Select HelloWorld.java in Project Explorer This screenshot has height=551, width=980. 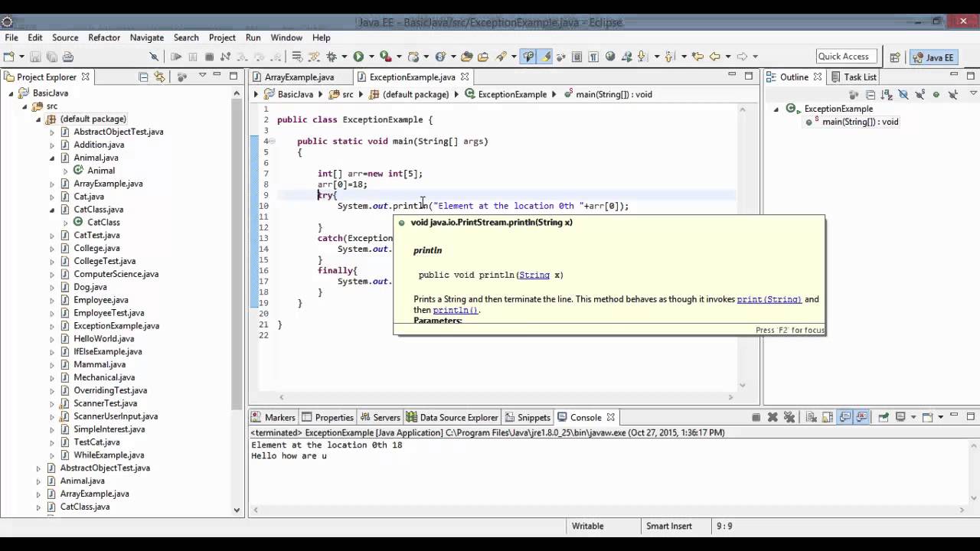103,338
